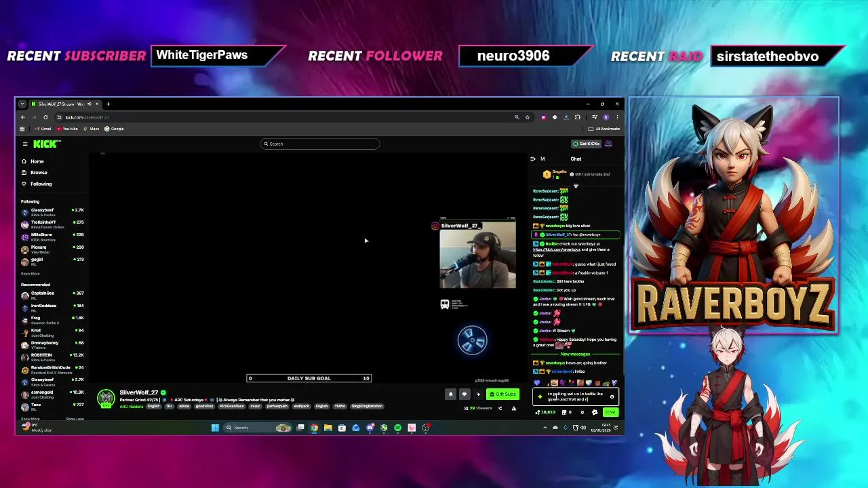Open Classybeef channel in Following list

(53, 211)
